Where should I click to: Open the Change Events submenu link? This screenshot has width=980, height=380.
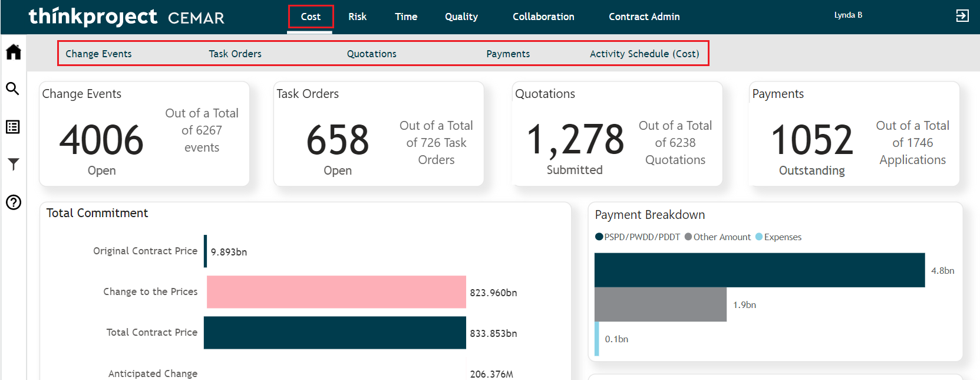(98, 54)
